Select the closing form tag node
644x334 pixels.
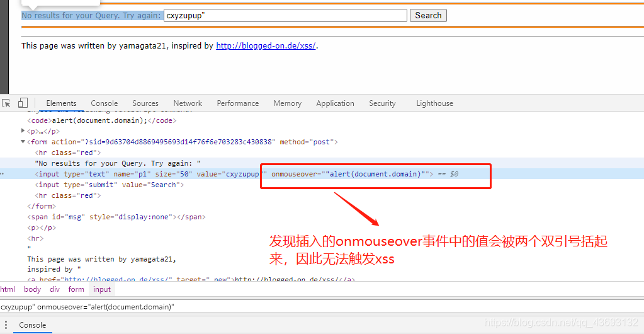coord(42,206)
